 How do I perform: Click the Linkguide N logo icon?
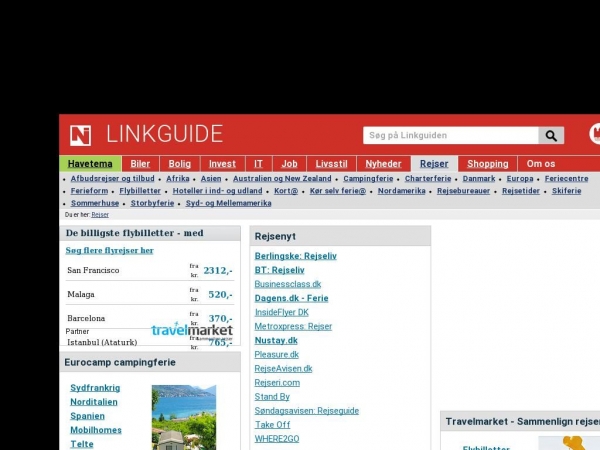point(80,135)
